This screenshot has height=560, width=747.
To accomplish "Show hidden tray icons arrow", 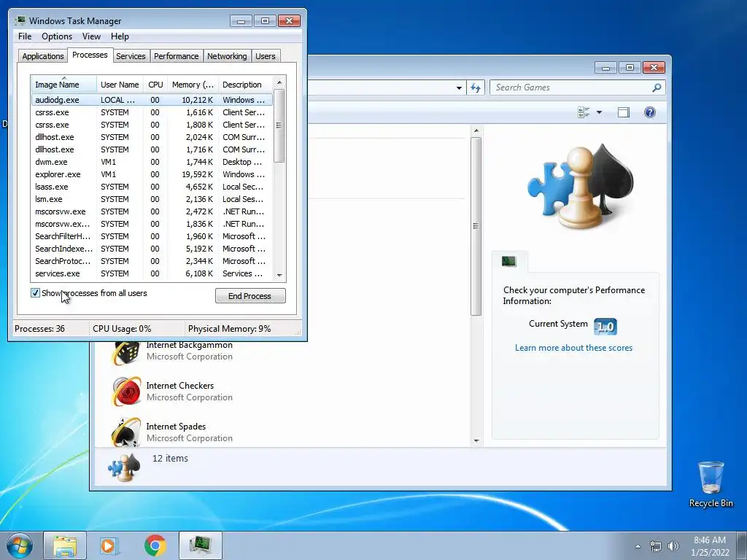I will [x=638, y=546].
